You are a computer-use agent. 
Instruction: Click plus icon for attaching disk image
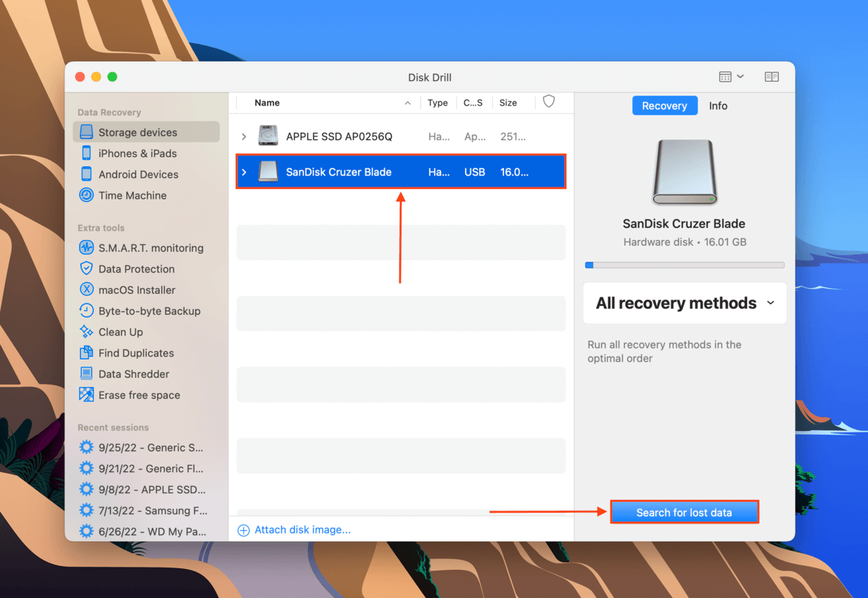tap(244, 530)
